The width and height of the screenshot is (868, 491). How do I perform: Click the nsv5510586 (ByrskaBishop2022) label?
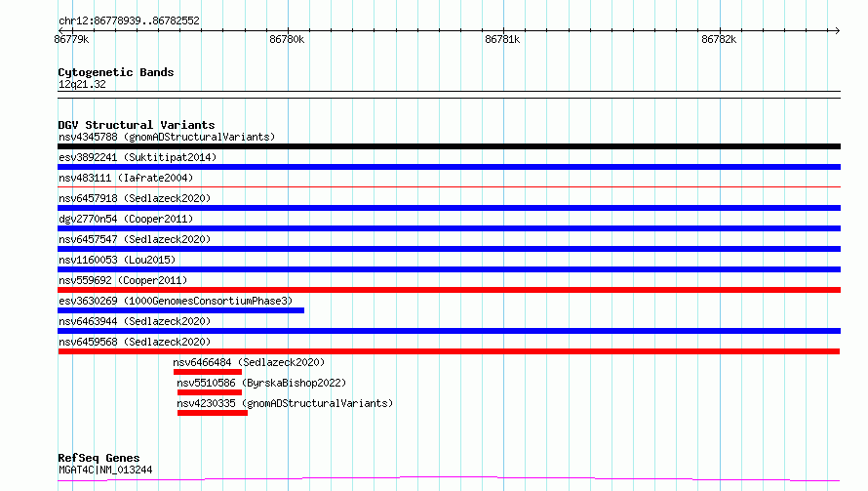[x=261, y=383]
